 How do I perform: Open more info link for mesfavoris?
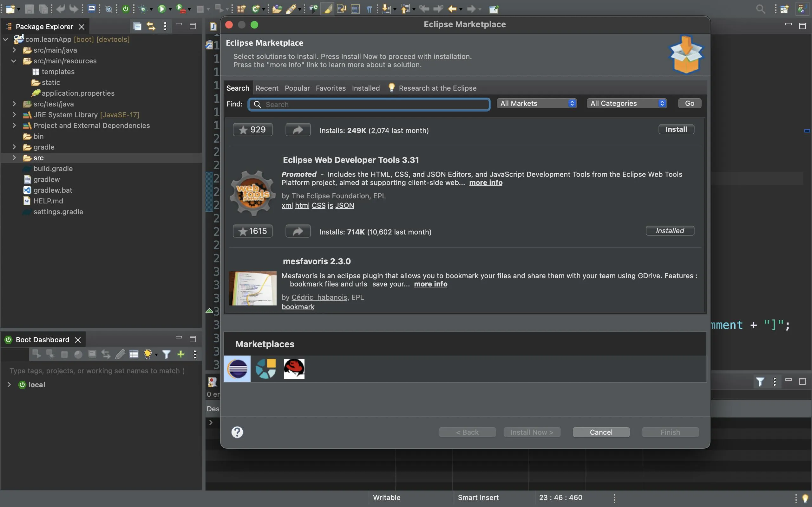pyautogui.click(x=430, y=284)
